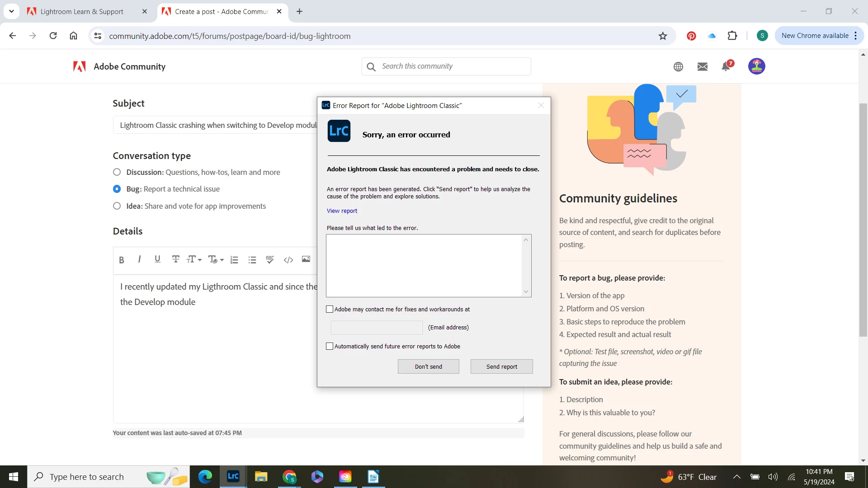This screenshot has height=488, width=868.
Task: Open the notifications bell
Action: point(726,67)
